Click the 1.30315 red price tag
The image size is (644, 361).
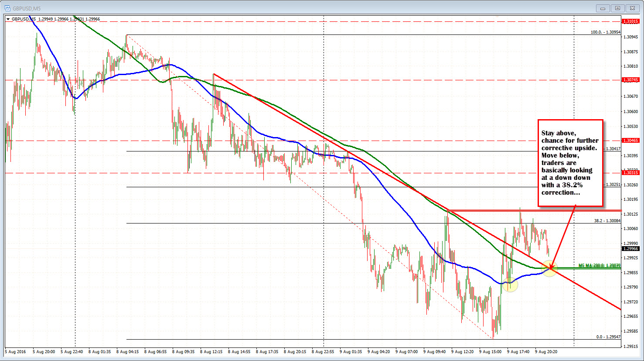630,173
